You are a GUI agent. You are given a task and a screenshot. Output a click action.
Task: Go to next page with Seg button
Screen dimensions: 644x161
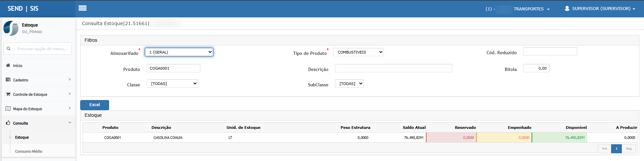[629, 149]
